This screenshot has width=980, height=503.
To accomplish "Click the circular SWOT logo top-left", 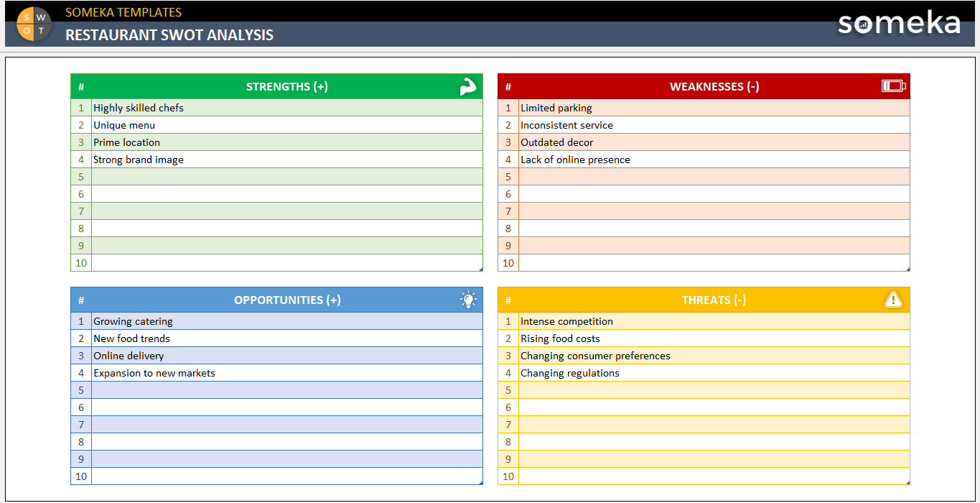I will point(34,24).
